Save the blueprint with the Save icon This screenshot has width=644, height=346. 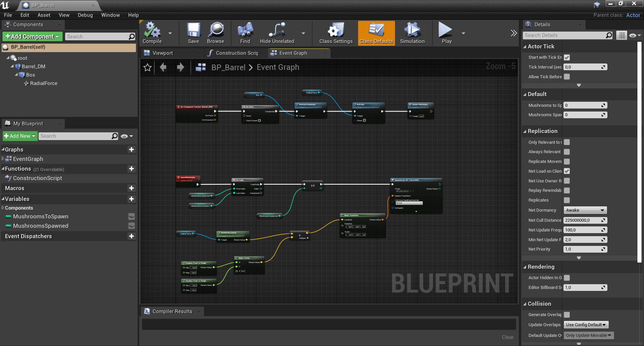(x=193, y=33)
